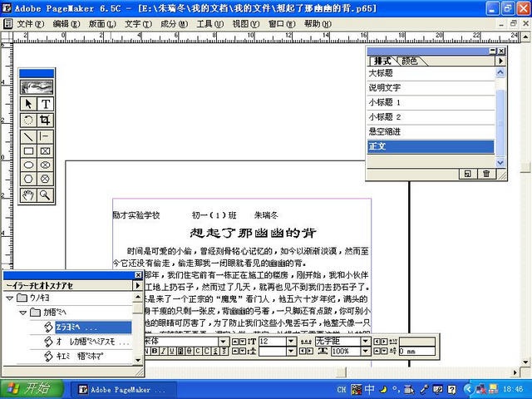Open the font size dropdown showing 12

click(x=291, y=342)
